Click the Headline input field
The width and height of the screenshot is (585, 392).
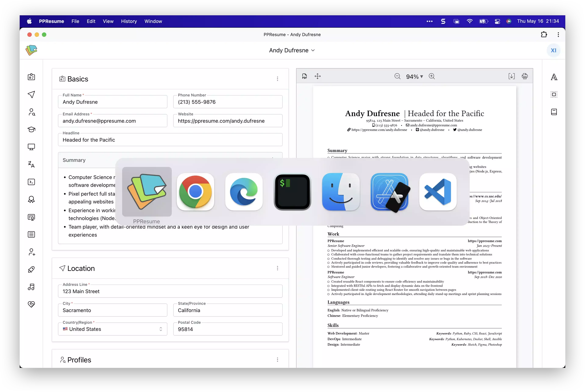coord(170,140)
